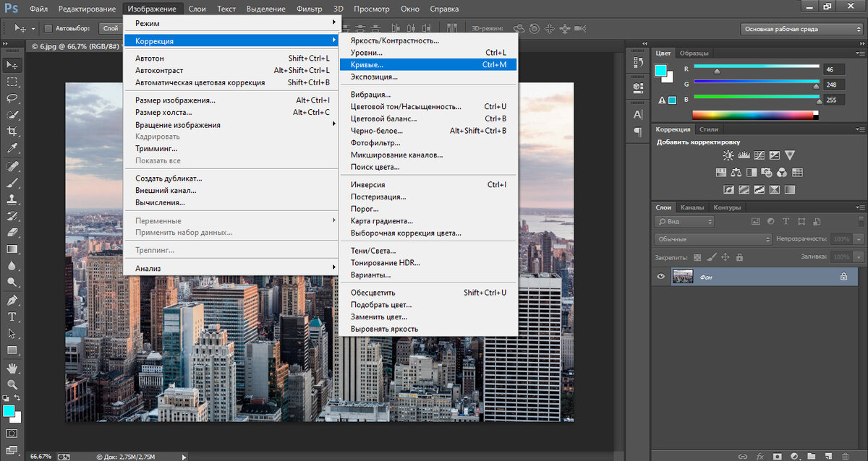Screen dimensions: 868x461
Task: Add a Brightness/Contrast adjustment (sun icon)
Action: click(728, 155)
